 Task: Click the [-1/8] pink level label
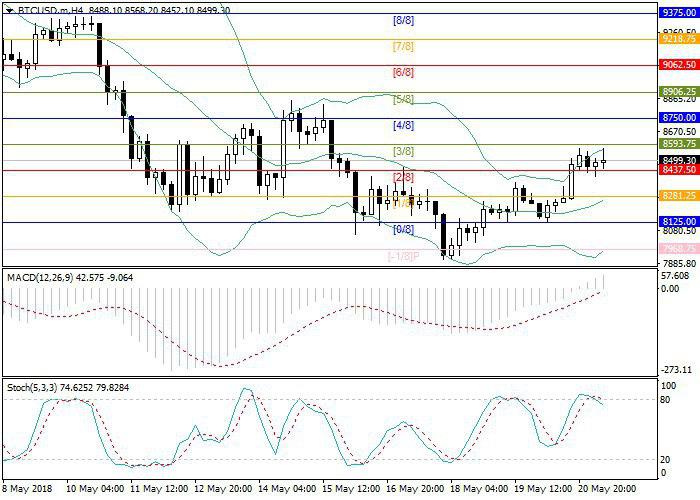tap(403, 256)
